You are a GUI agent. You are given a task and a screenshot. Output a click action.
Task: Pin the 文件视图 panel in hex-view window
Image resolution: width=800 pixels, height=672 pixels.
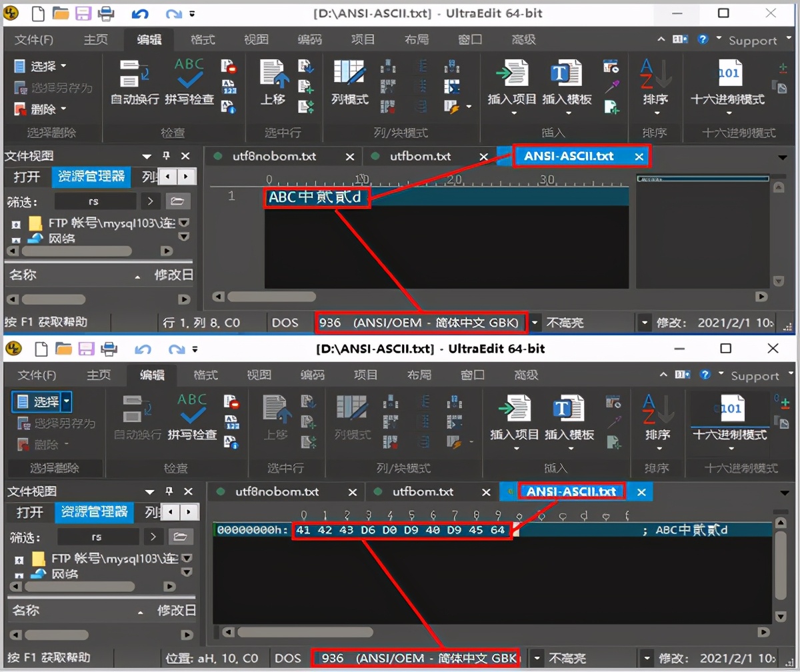click(x=169, y=491)
